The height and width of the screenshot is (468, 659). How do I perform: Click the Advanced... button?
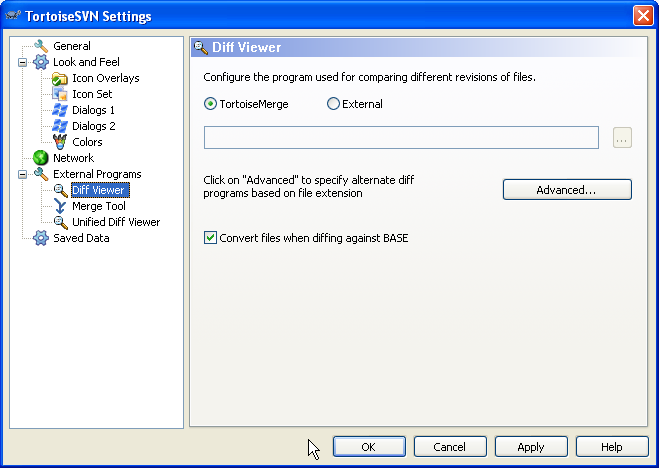tap(567, 189)
